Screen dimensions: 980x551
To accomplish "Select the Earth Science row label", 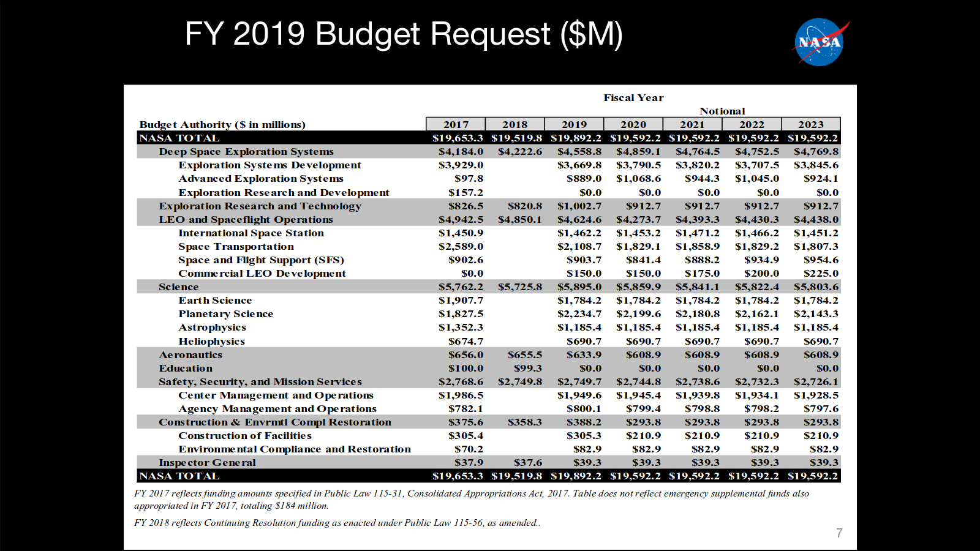I will 215,300.
